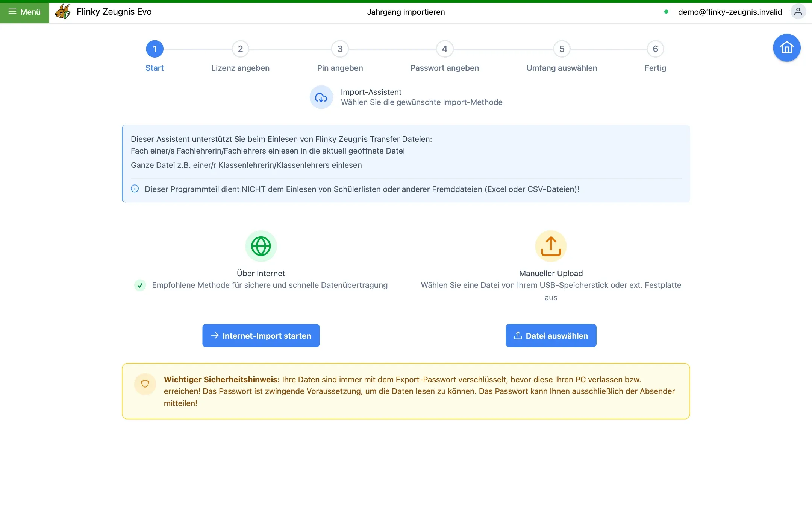Click the demo@flinky-zeugnis.invalid account label
This screenshot has height=508, width=812.
point(730,12)
